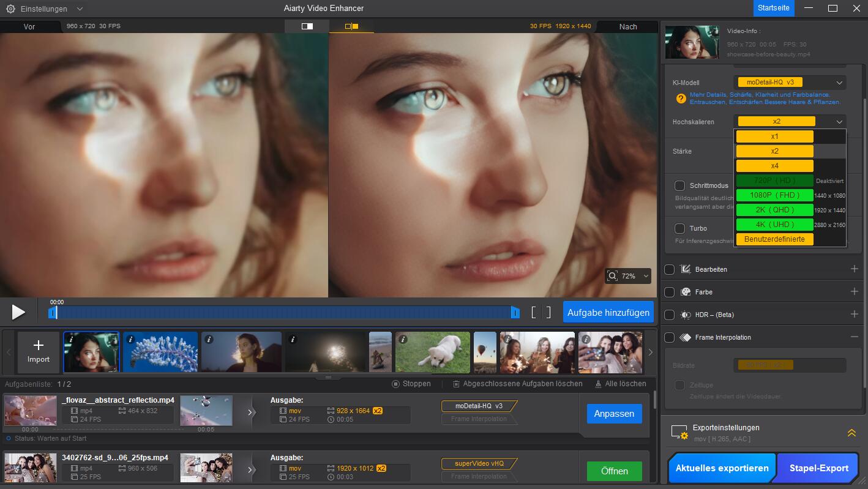Choose the x4 upscaling option
Viewport: 868px width, 489px height.
point(774,166)
